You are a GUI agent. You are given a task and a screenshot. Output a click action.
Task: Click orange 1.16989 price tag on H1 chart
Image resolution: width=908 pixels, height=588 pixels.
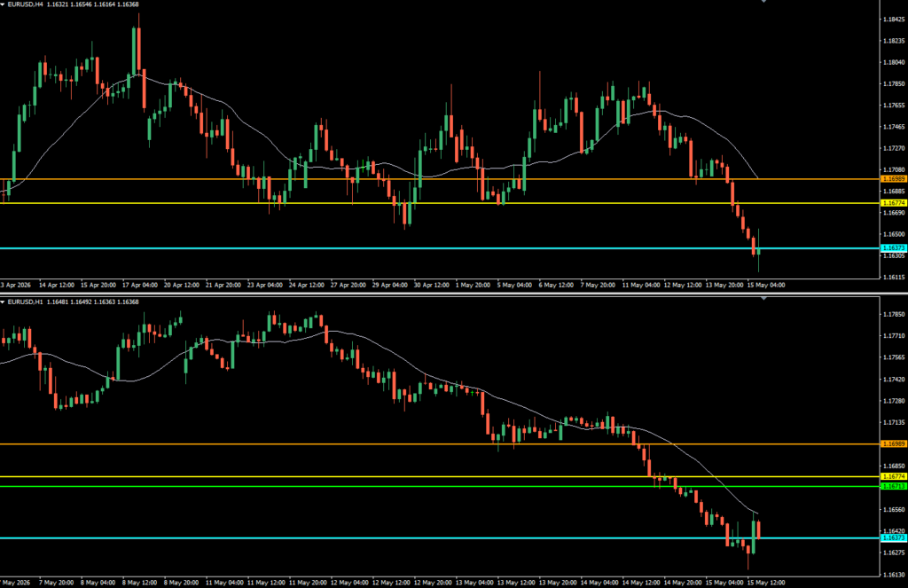(x=894, y=443)
